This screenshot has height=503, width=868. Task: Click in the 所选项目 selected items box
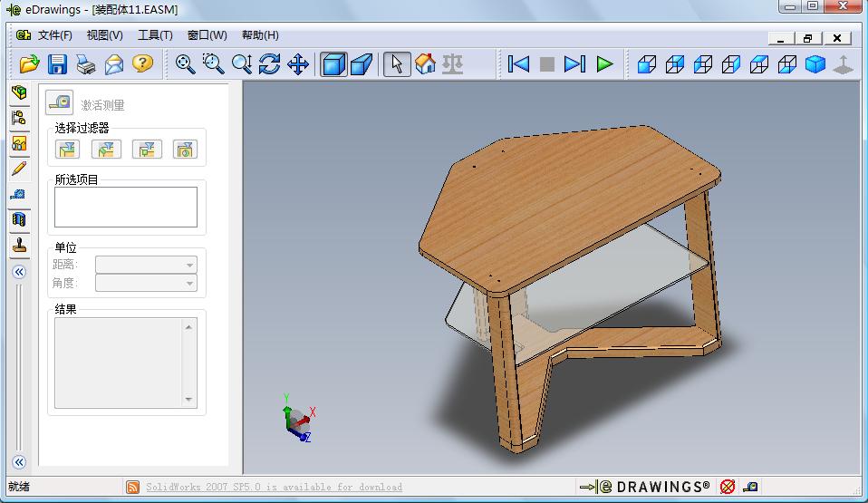pyautogui.click(x=126, y=207)
